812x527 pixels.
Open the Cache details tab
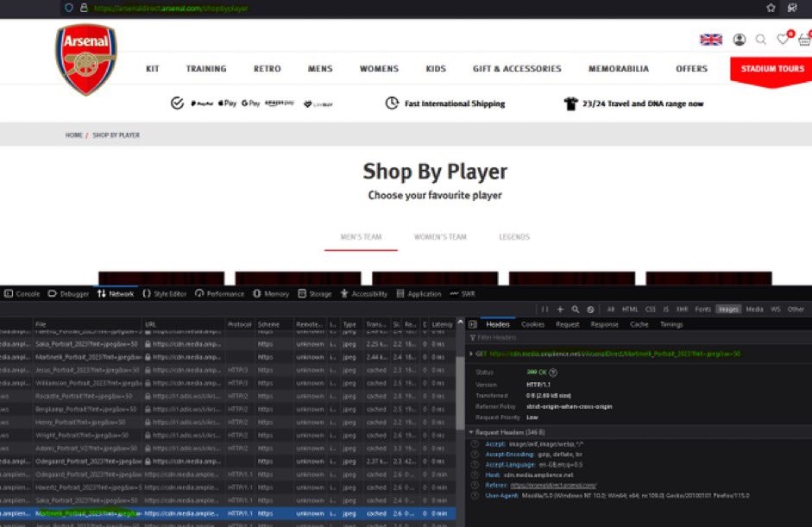[639, 324]
